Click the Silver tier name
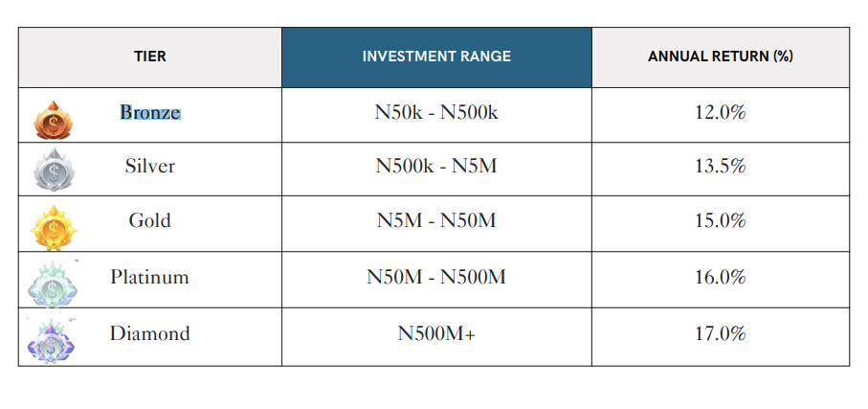Screen dimensions: 868x409 pyautogui.click(x=150, y=166)
